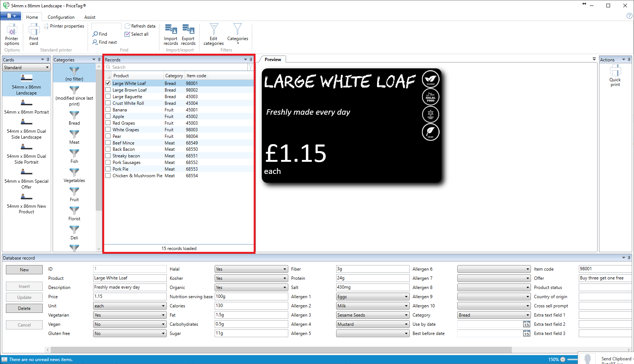The image size is (634, 364).
Task: Check the Pork Sausages record checkbox
Action: [108, 162]
